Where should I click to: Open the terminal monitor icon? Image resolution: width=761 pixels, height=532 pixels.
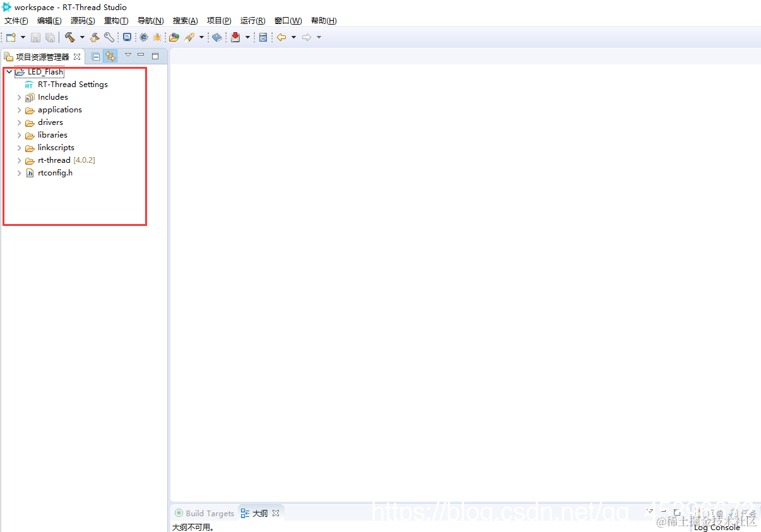tap(127, 38)
